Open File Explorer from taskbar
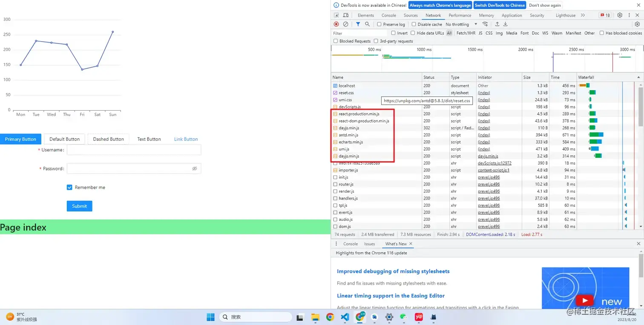644x325 pixels. (x=315, y=317)
